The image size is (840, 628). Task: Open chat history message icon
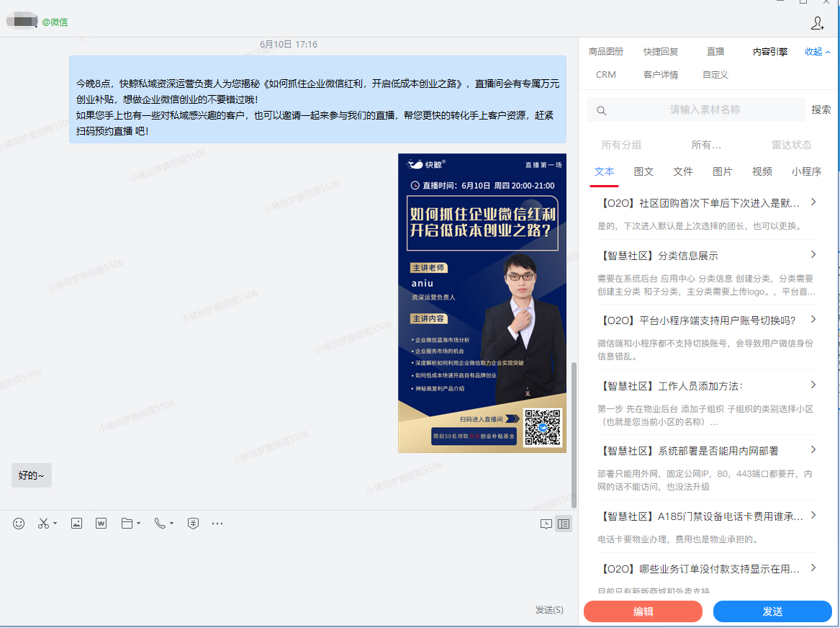coord(546,524)
